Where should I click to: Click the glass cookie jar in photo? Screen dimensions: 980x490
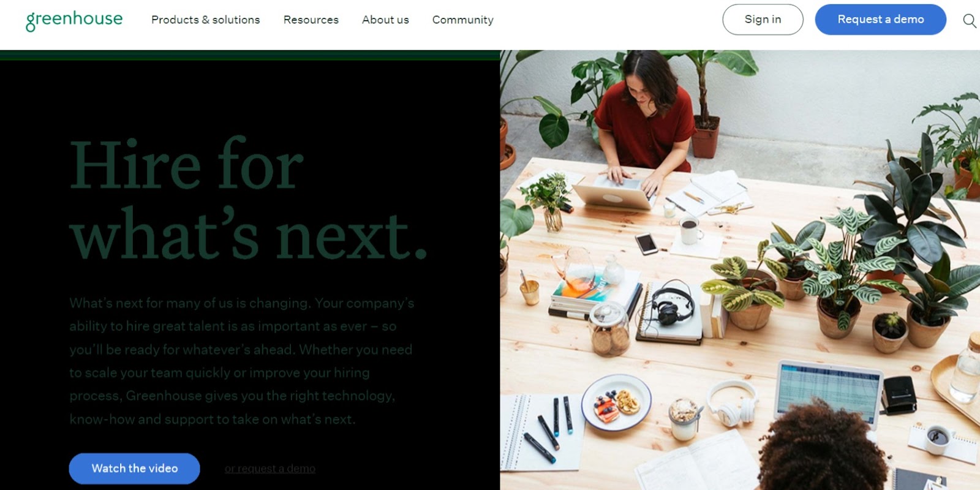pos(610,331)
